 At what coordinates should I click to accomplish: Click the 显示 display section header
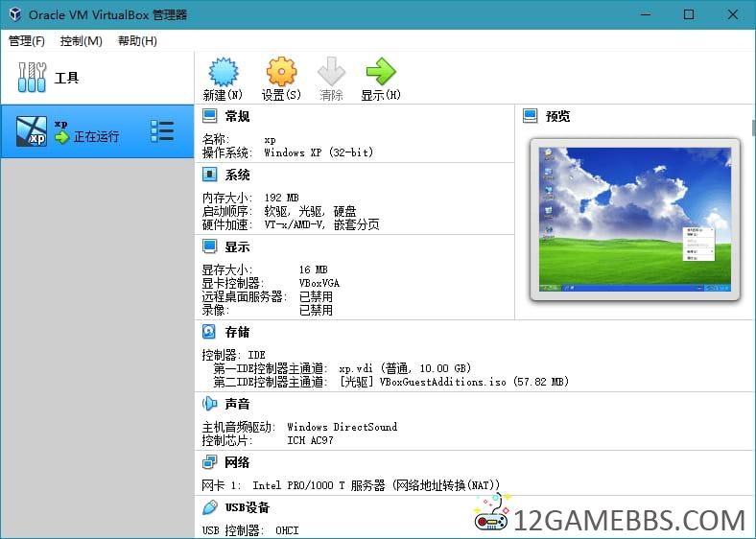pos(237,246)
